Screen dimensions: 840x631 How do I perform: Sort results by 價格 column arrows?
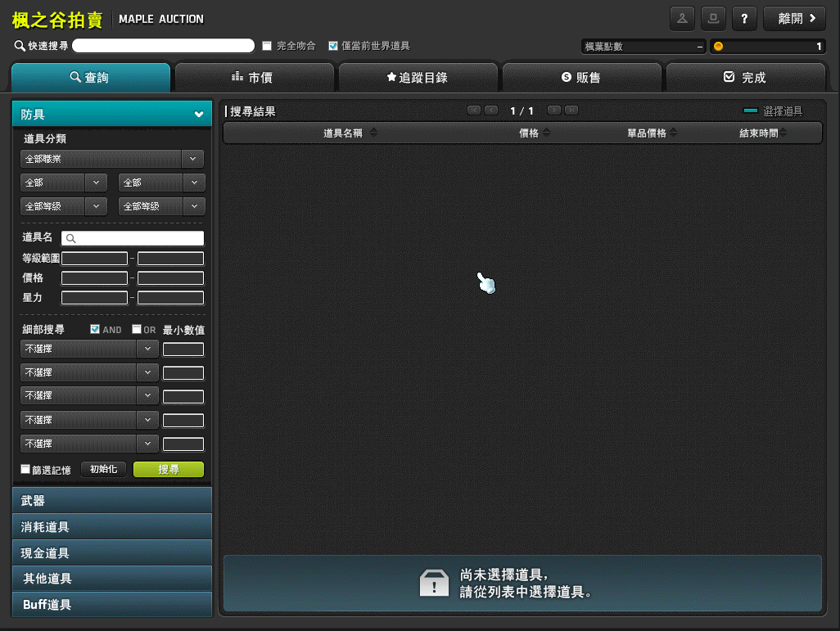(546, 133)
